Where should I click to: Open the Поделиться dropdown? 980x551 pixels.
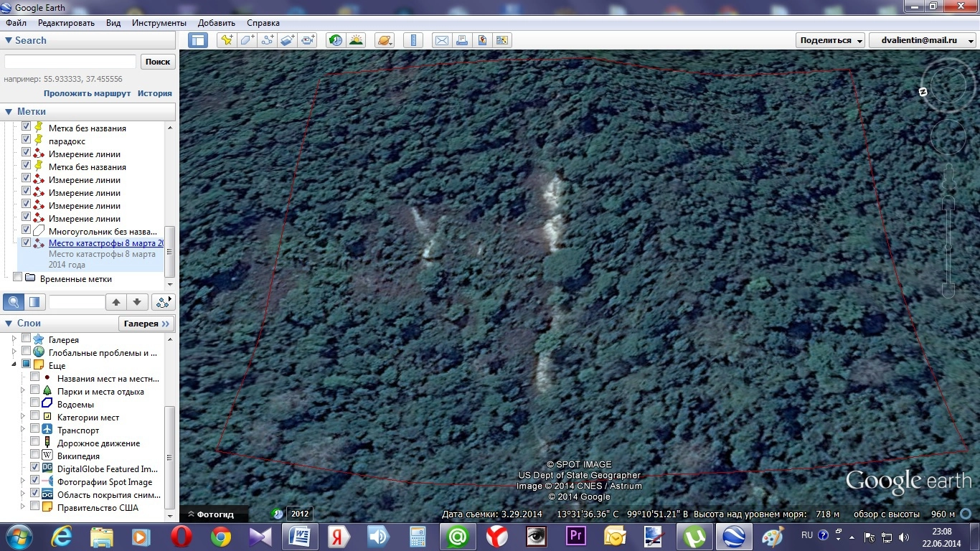pyautogui.click(x=831, y=40)
